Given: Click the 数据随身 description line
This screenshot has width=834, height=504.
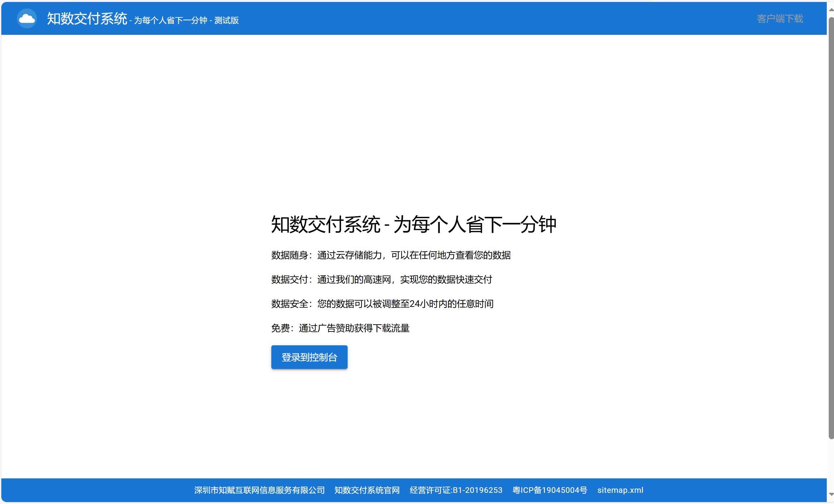Looking at the screenshot, I should [391, 255].
